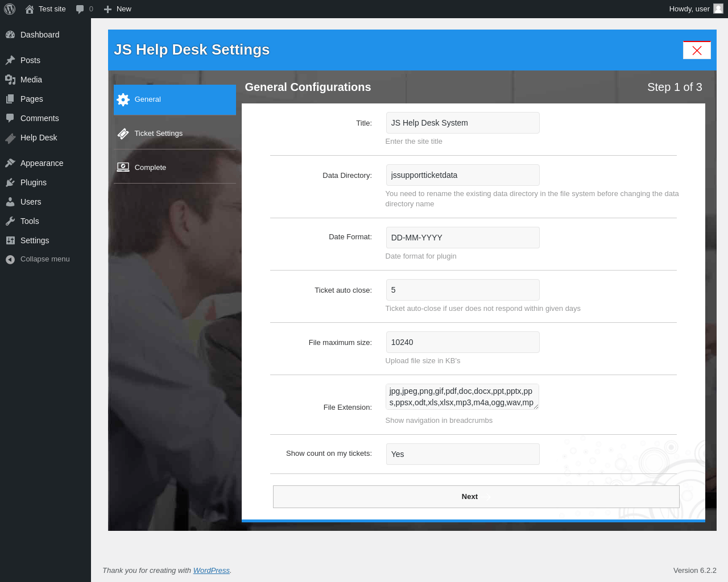Select the General wizard step
Image resolution: width=728 pixels, height=582 pixels.
pyautogui.click(x=175, y=99)
